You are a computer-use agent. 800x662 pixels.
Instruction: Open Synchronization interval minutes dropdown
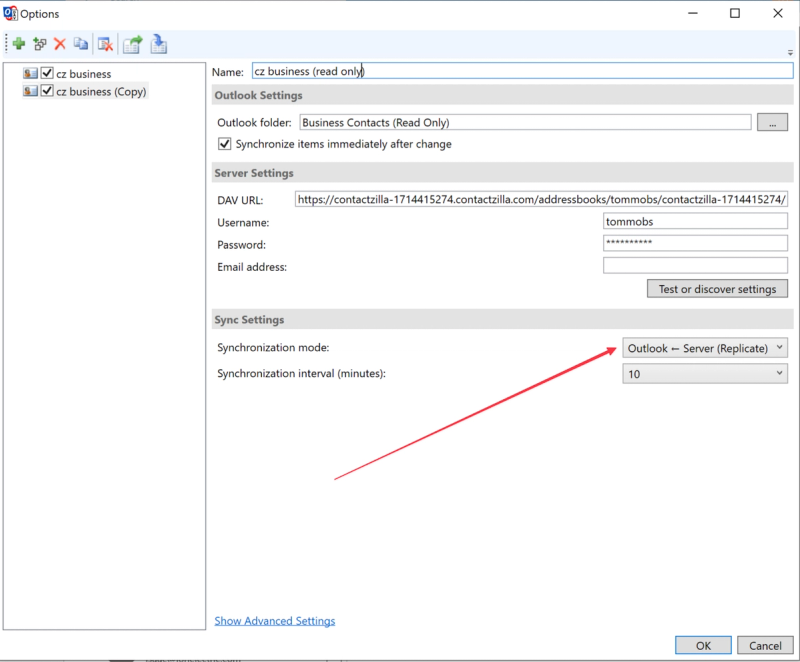click(705, 374)
